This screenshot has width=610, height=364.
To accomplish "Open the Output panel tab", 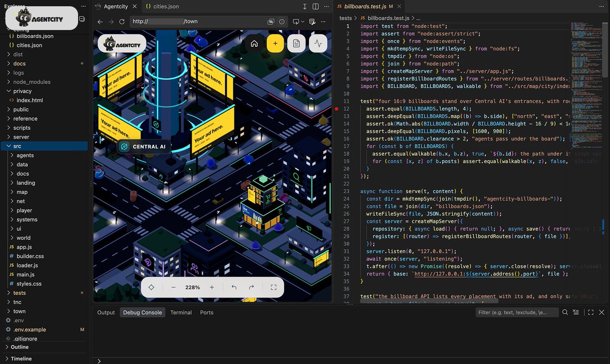I will (106, 313).
